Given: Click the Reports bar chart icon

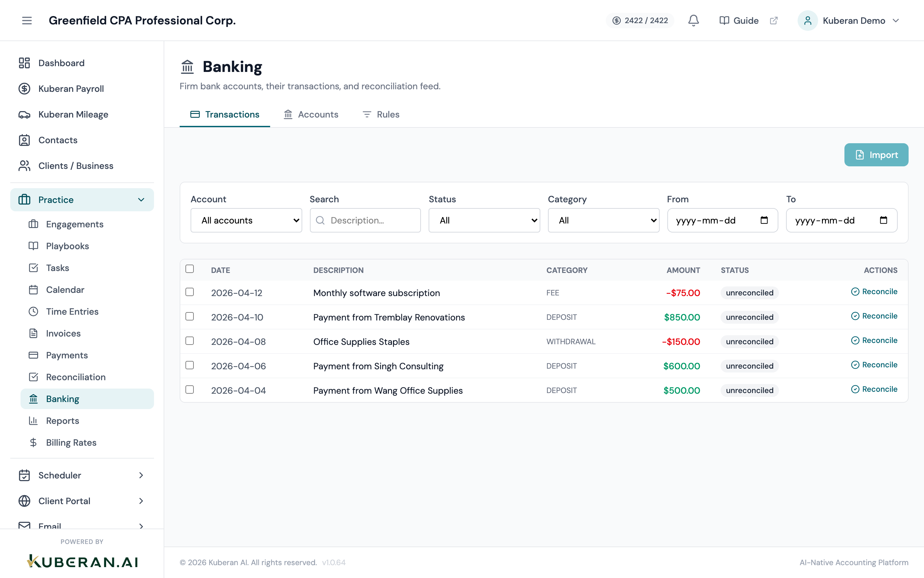Looking at the screenshot, I should click(x=34, y=421).
